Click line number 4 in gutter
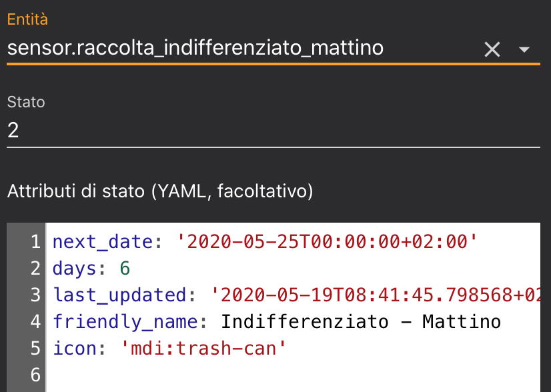This screenshot has width=551, height=392. 35,322
